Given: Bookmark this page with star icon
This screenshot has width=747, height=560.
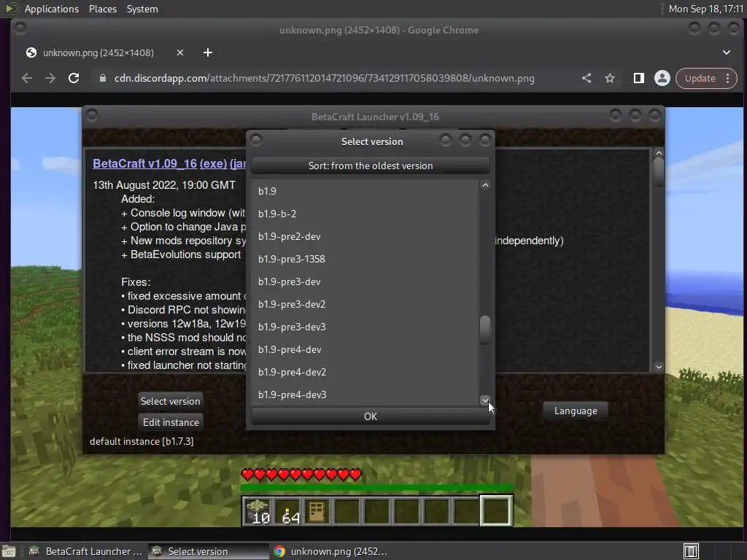Looking at the screenshot, I should point(610,78).
